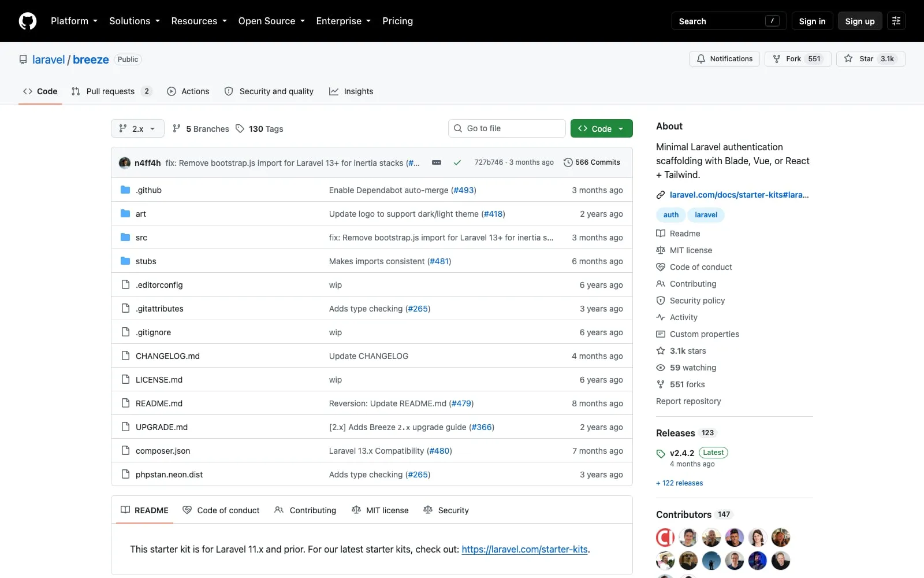
Task: Select the Code repository tab
Action: 40,91
